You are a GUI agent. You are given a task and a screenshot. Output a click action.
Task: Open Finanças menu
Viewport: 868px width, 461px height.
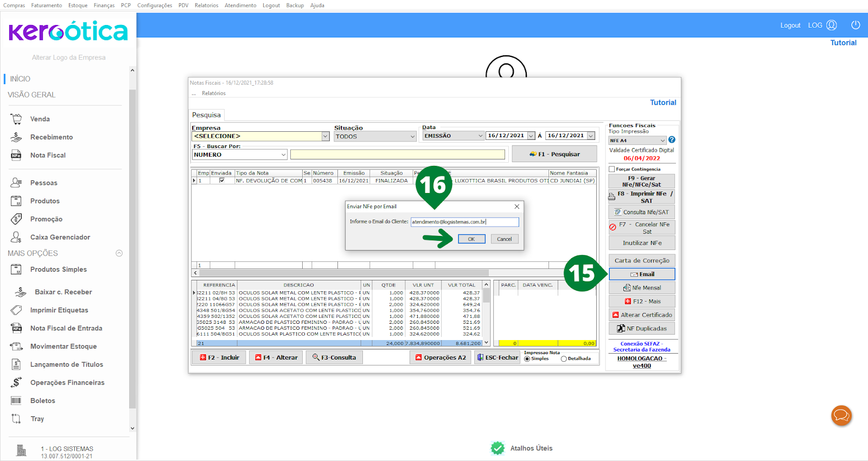(104, 5)
